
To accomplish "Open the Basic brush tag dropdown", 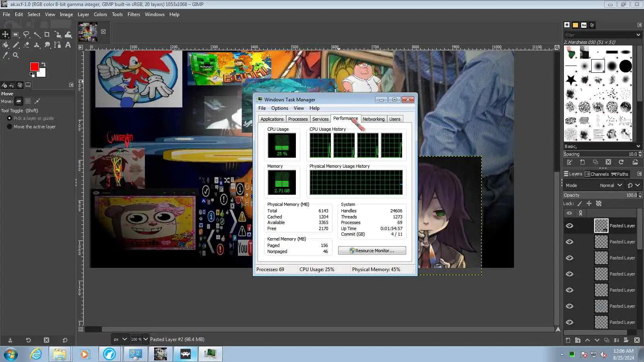I will [602, 146].
